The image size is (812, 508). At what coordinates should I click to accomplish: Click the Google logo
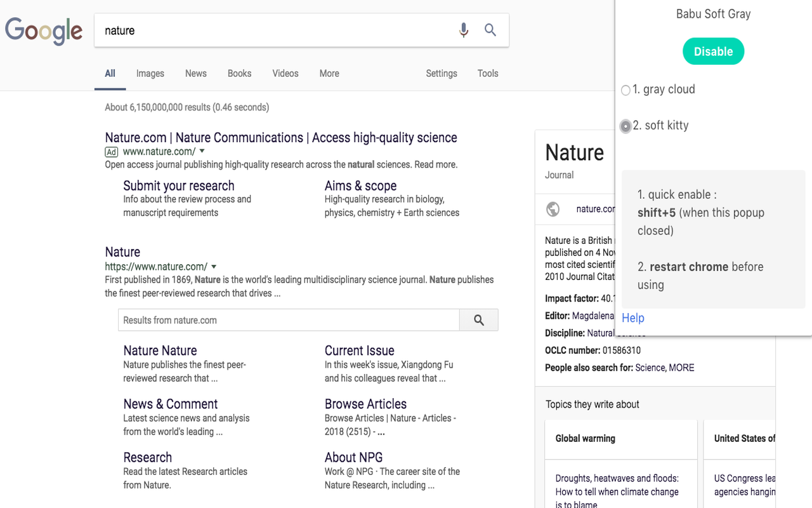[x=44, y=30]
